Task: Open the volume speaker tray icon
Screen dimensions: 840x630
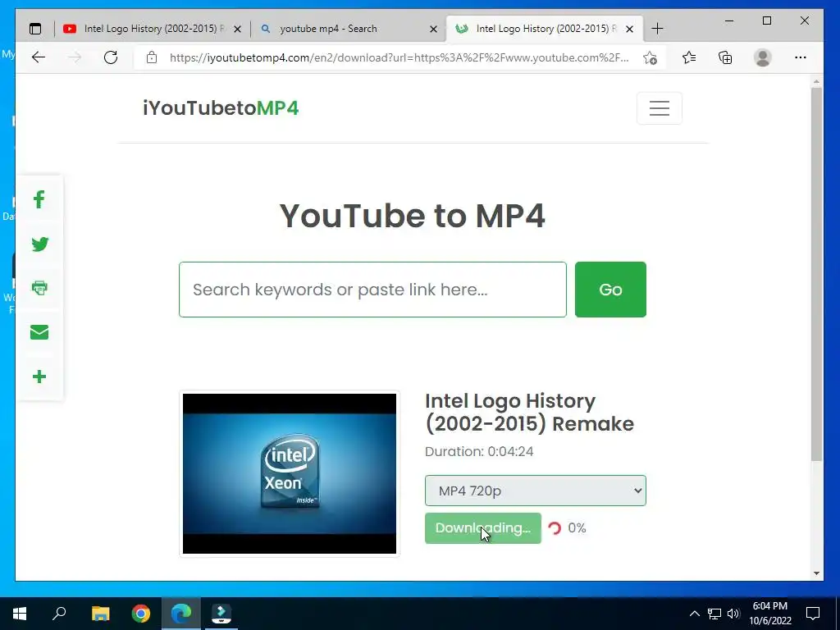Action: pos(733,614)
